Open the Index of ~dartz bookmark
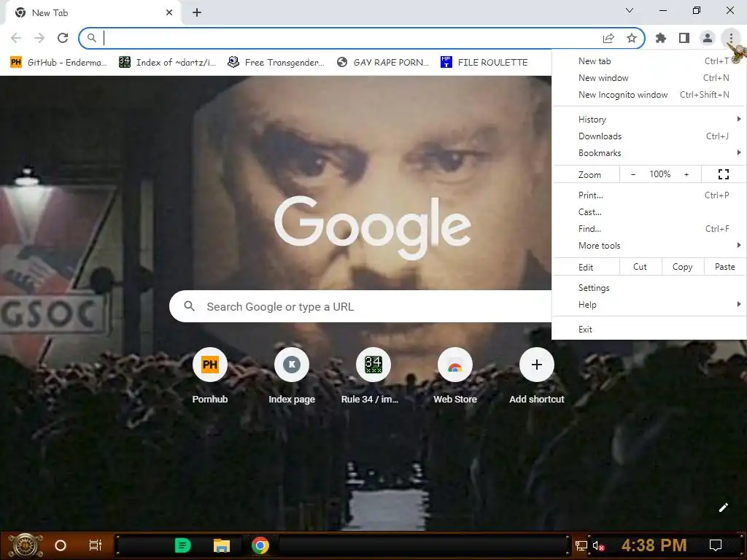Image resolution: width=747 pixels, height=560 pixels. 167,63
